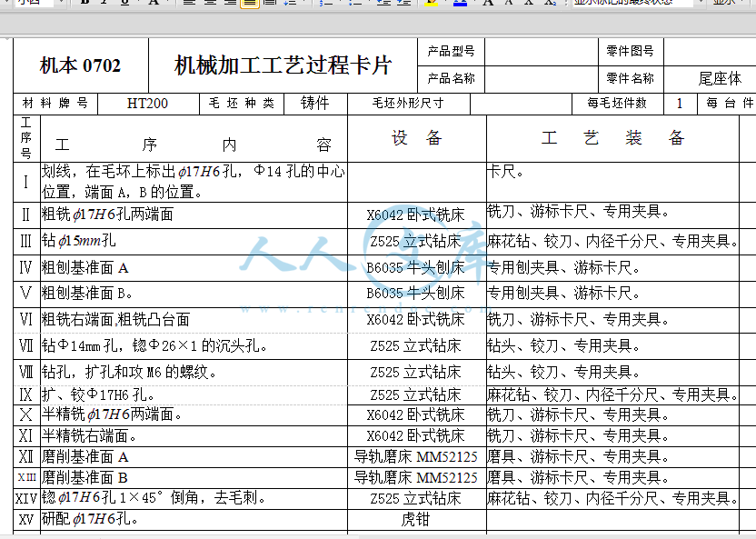Toggle Bold formatting in the toolbar
This screenshot has width=756, height=539.
85,2
